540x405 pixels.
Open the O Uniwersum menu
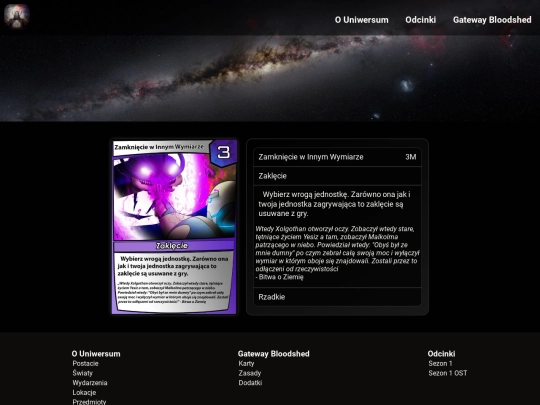(362, 20)
